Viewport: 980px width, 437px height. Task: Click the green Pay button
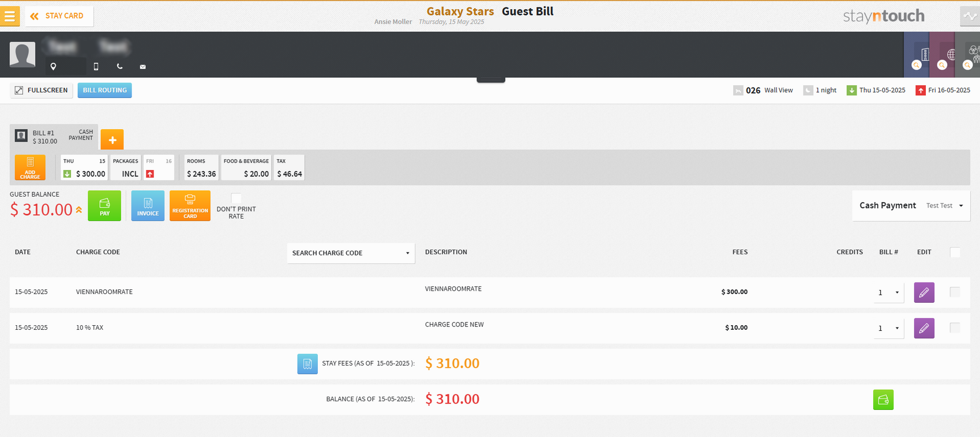[x=104, y=206]
